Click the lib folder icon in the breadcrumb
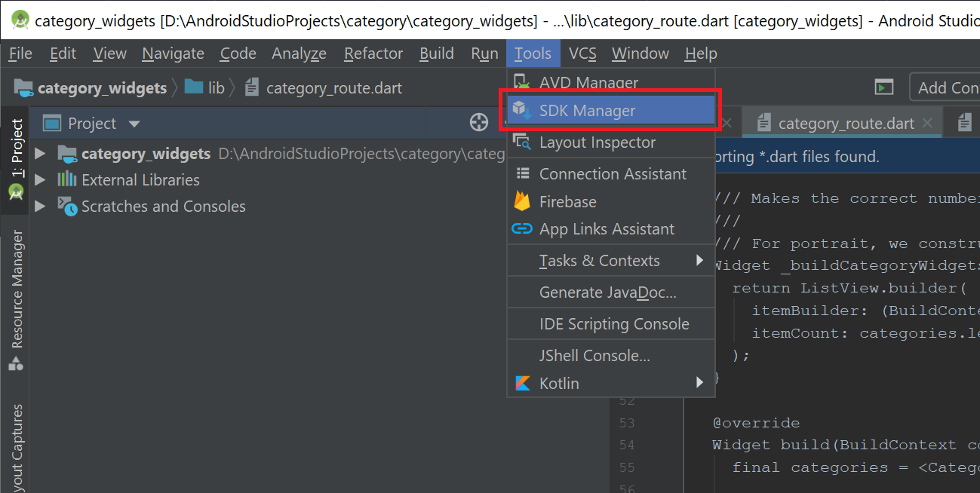Viewport: 980px width, 493px height. coord(193,87)
